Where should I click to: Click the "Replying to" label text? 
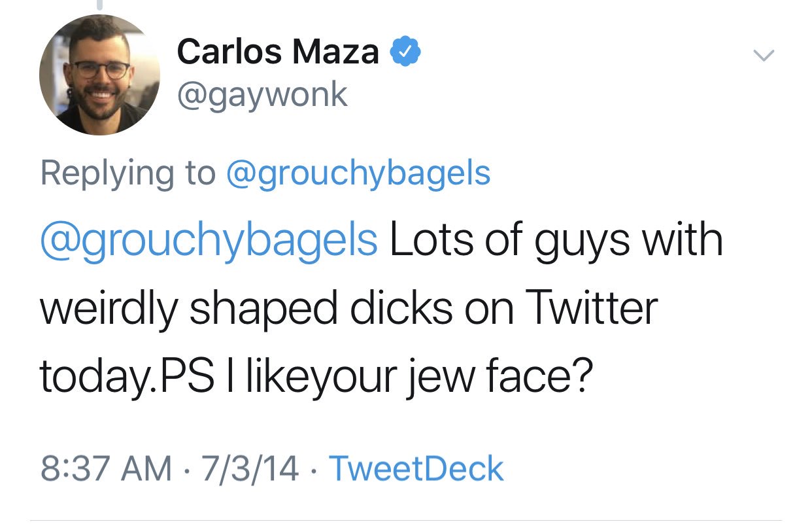tap(127, 173)
